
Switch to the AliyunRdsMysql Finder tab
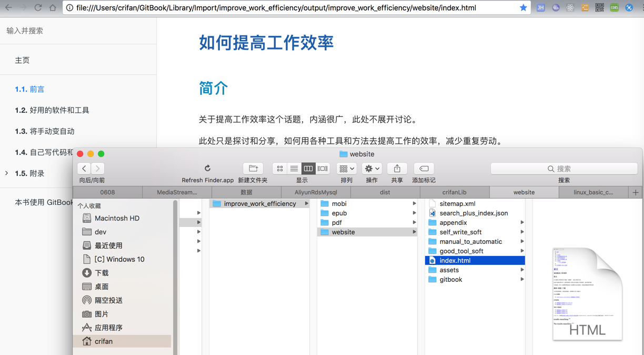click(316, 192)
